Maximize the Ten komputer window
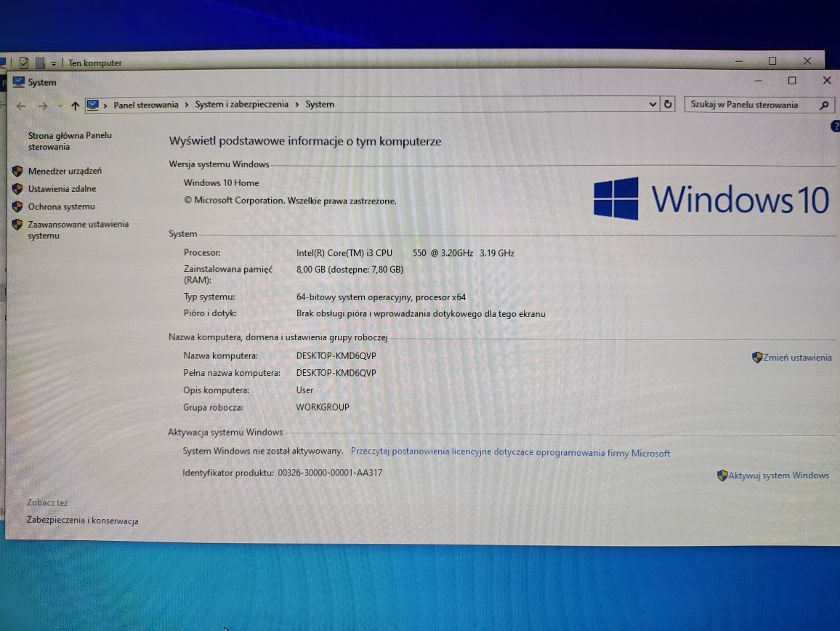Viewport: 840px width, 631px height. (772, 61)
